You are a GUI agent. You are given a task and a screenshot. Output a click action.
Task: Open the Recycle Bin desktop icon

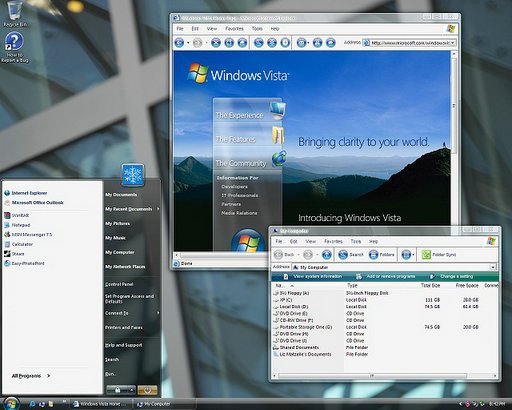[14, 13]
